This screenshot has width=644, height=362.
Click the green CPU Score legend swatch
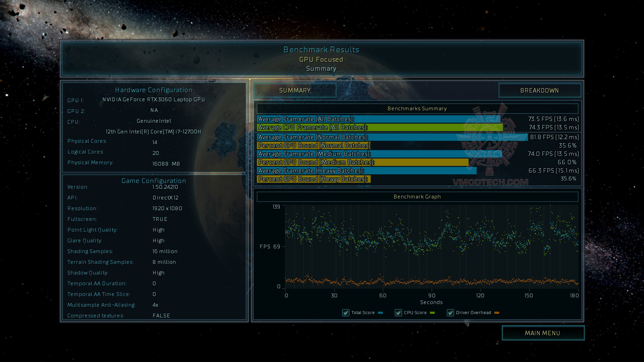(x=432, y=313)
